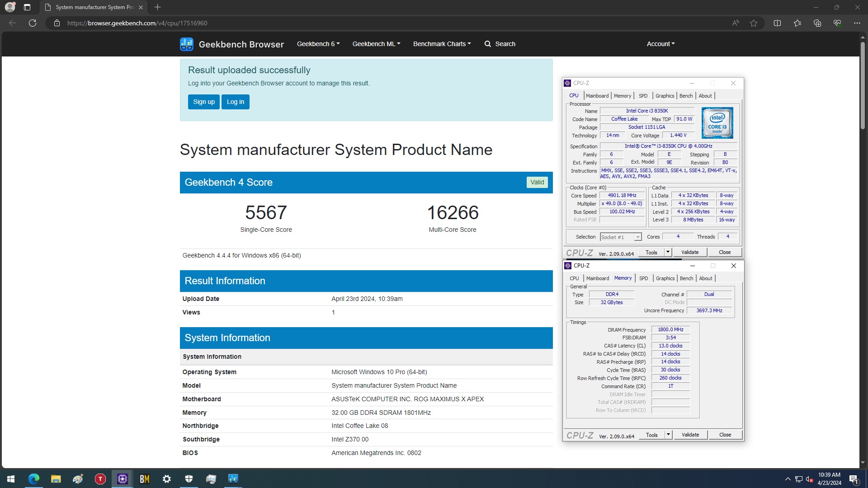The image size is (868, 488).
Task: Click the page vertical scrollbar thumb
Action: click(x=863, y=86)
